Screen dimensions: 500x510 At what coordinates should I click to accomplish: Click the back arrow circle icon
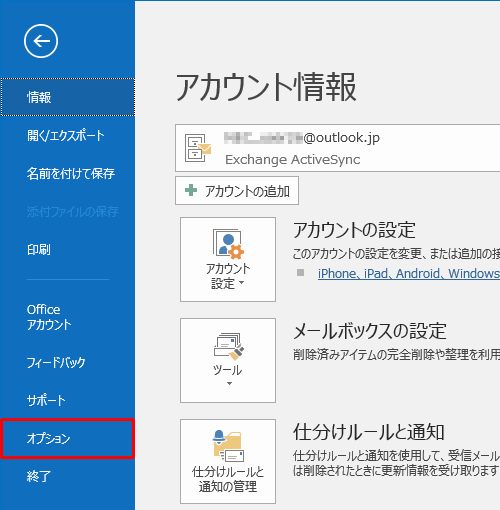[41, 41]
